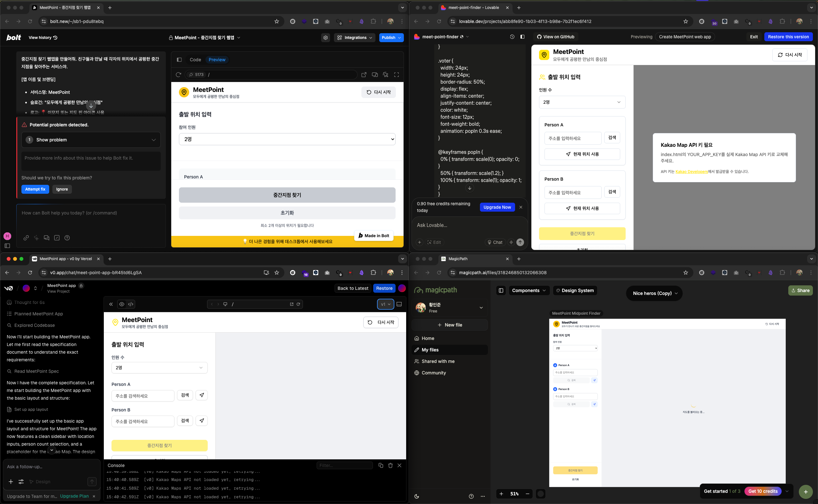Open v0 version v1 dropdown

[385, 304]
